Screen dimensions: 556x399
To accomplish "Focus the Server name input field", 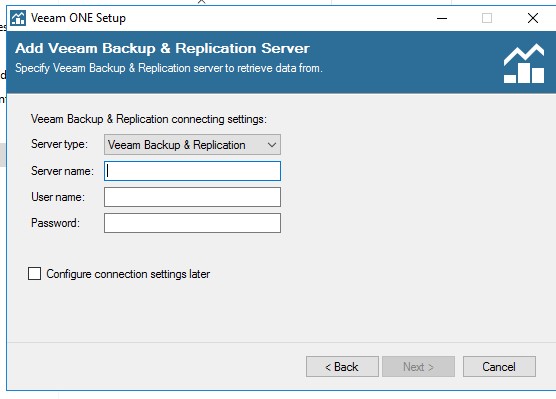I will (x=192, y=171).
